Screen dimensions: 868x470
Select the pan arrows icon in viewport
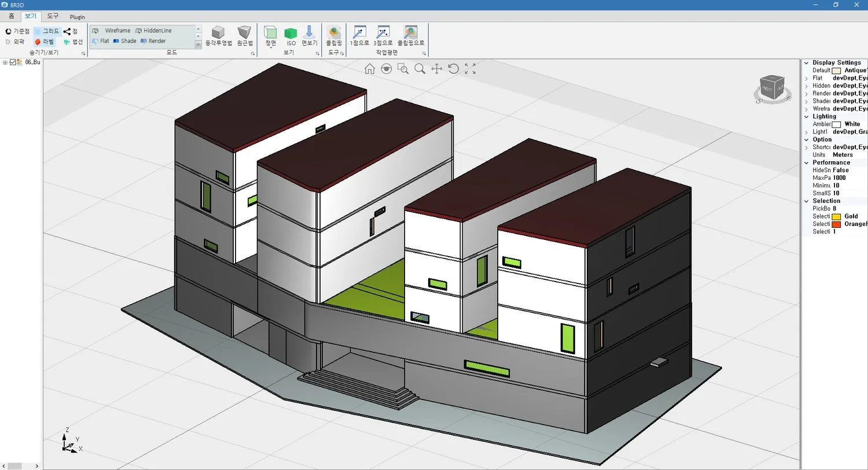point(437,69)
